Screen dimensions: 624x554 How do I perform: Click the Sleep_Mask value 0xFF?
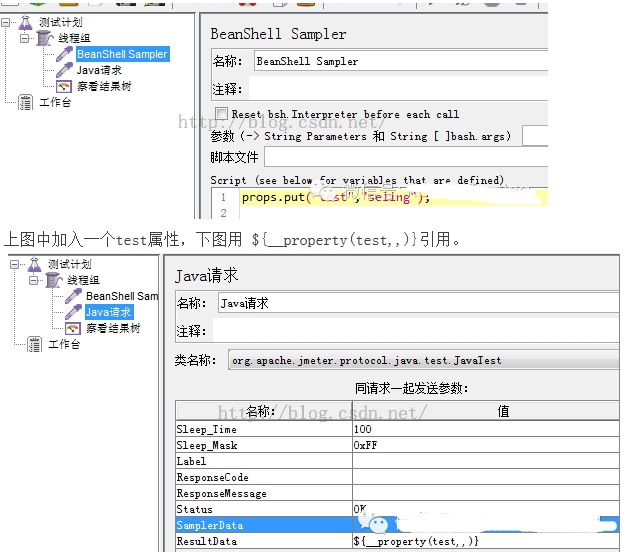[486, 445]
